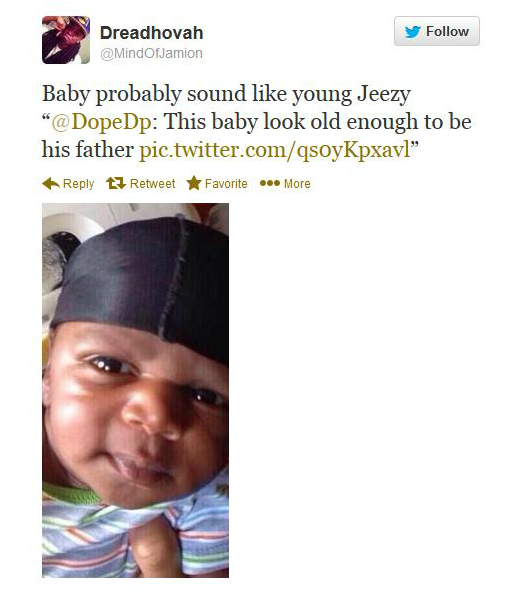
Task: Open Dreadhovah's profile avatar
Action: pyautogui.click(x=66, y=40)
